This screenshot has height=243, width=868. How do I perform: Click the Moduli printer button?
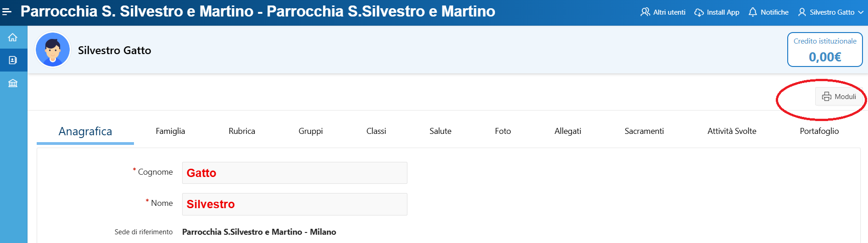tap(839, 96)
